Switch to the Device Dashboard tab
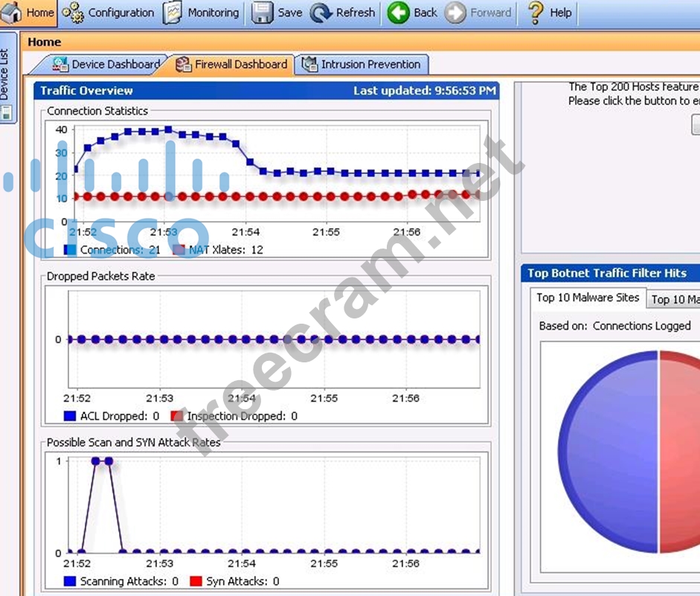 106,65
